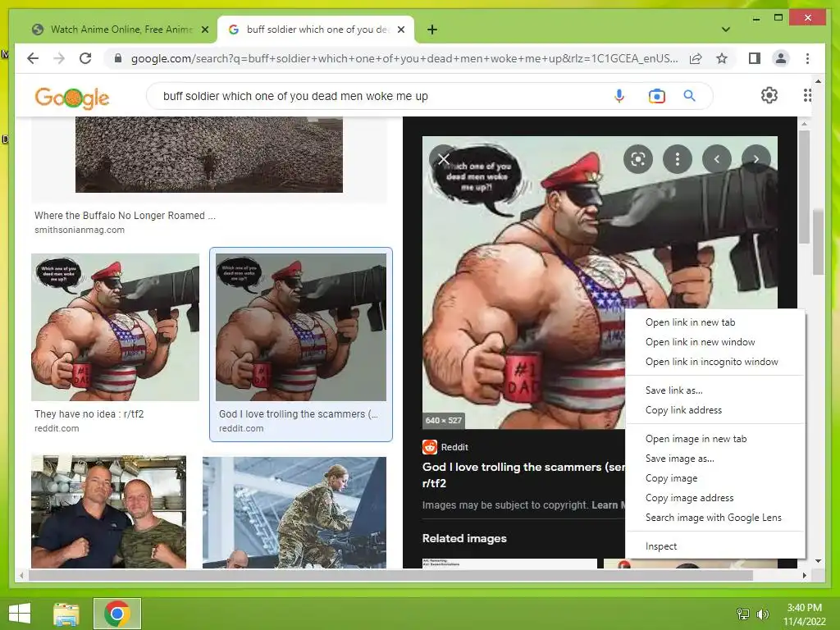Close the buff soldier search tab
The width and height of the screenshot is (840, 630).
tap(400, 30)
